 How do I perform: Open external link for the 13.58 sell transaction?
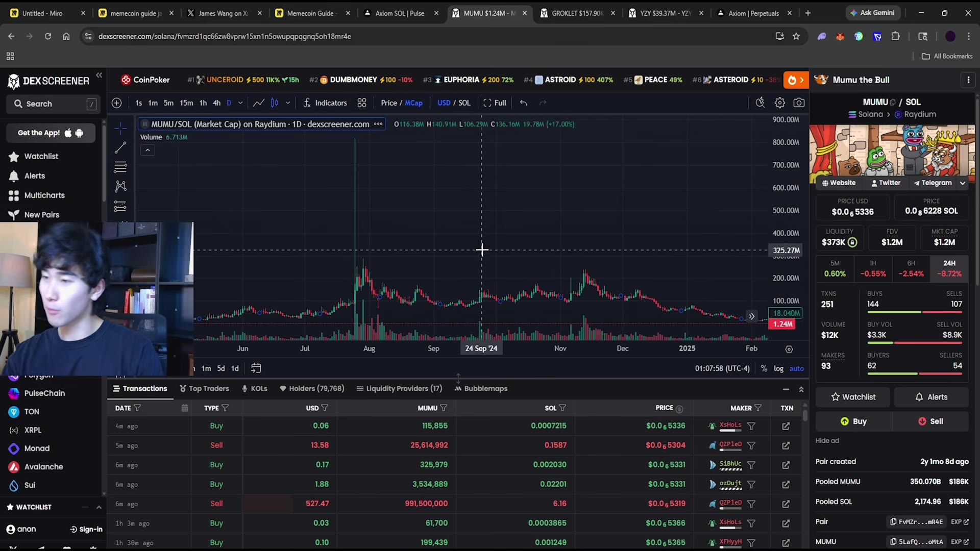click(786, 445)
